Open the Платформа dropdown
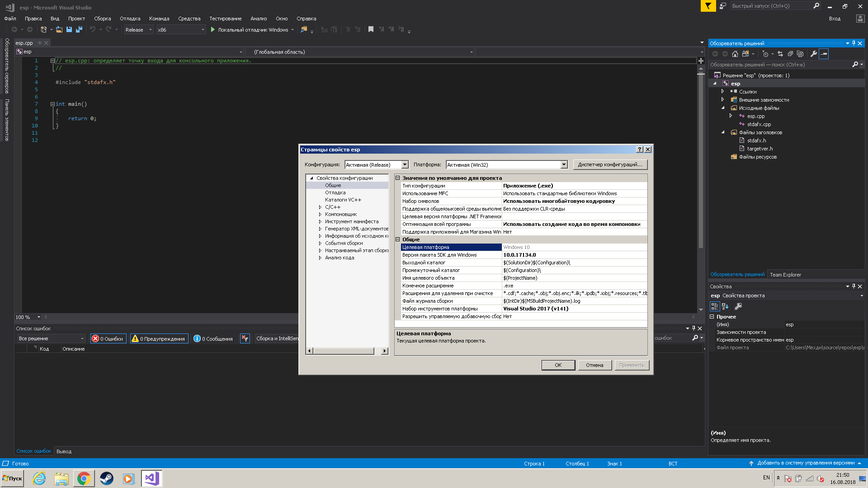This screenshot has width=868, height=488. click(x=564, y=164)
